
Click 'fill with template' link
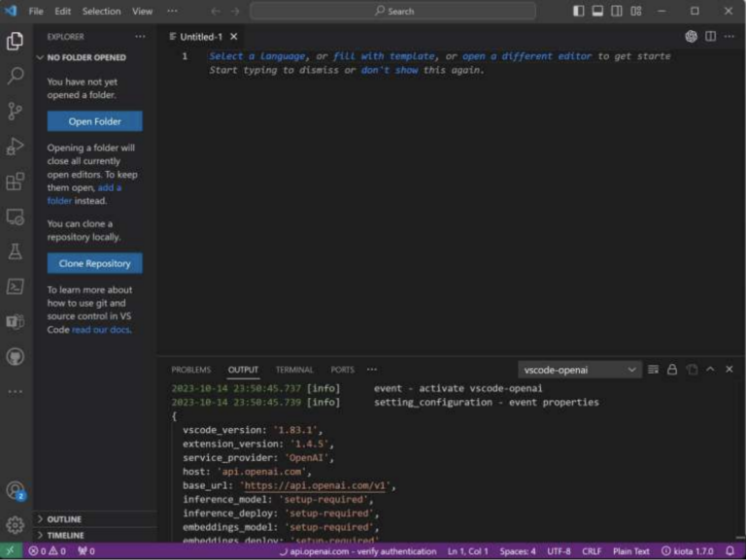pyautogui.click(x=384, y=56)
